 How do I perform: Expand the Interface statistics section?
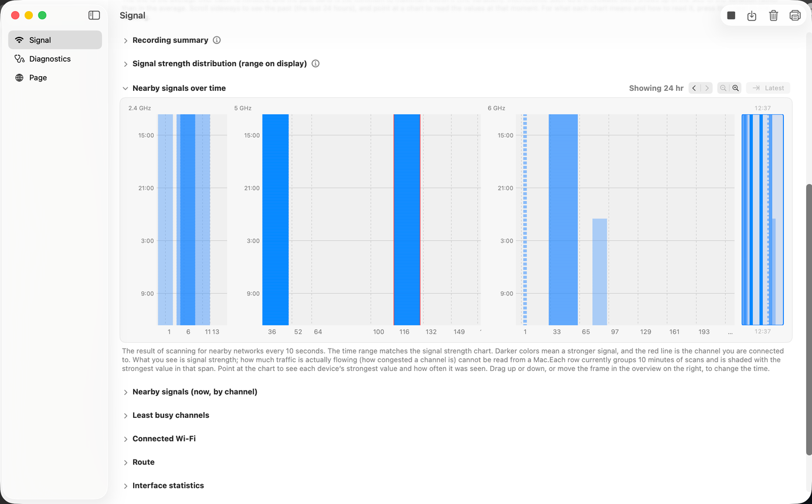[x=125, y=486]
